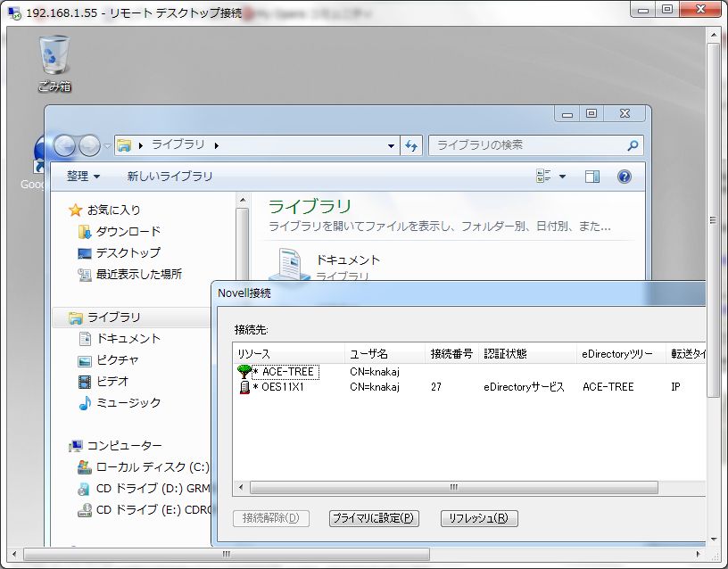Click the 認証状態 column header
This screenshot has width=728, height=569.
coord(527,354)
